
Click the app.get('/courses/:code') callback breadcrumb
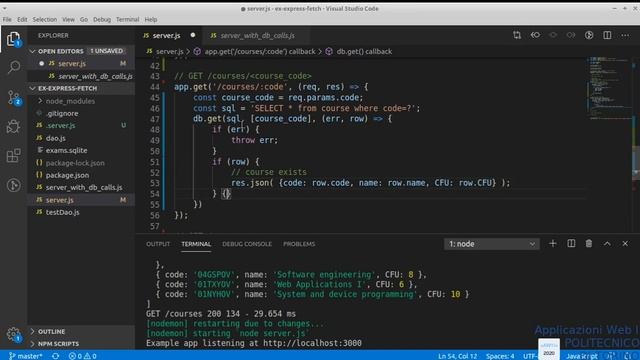tap(260, 51)
